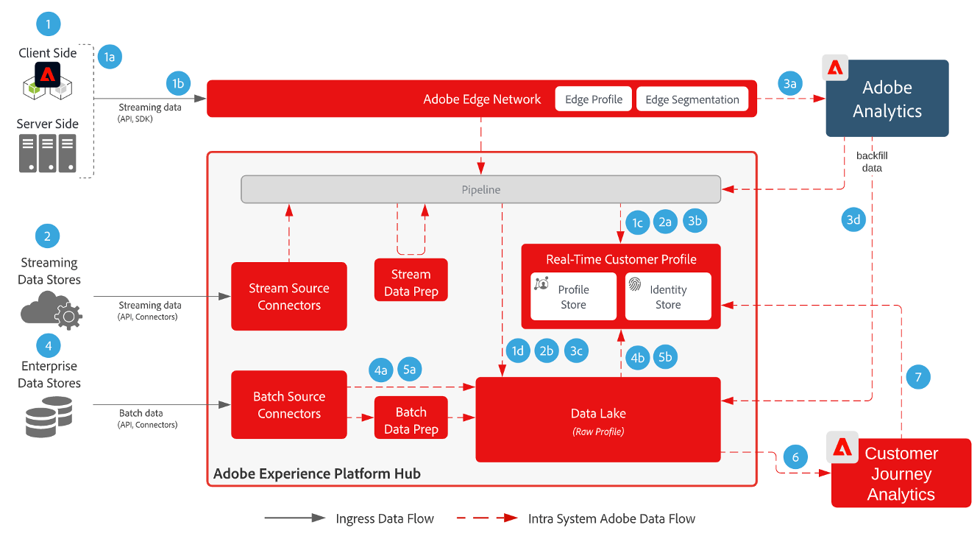Click the step 6 circle marker
980x539 pixels.
795,457
